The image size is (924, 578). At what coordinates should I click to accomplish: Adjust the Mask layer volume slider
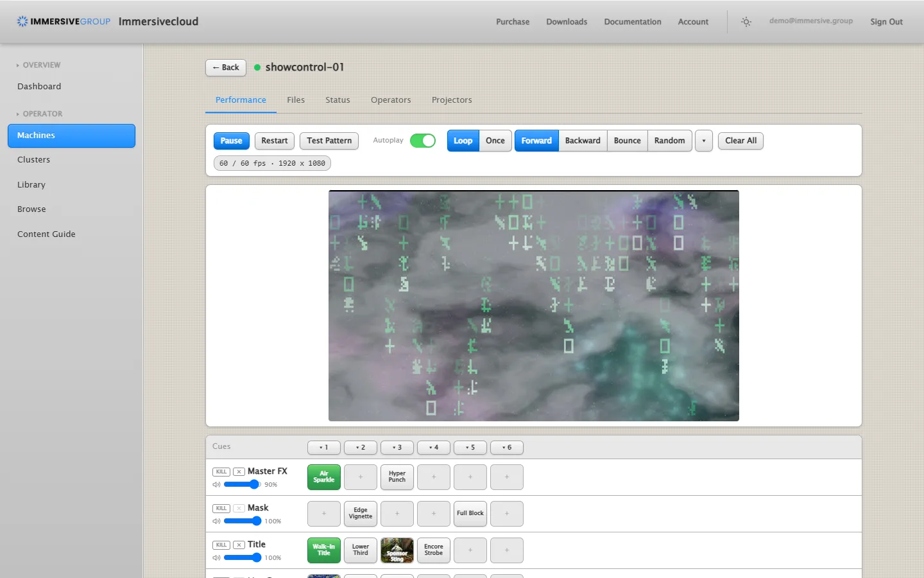tap(243, 521)
